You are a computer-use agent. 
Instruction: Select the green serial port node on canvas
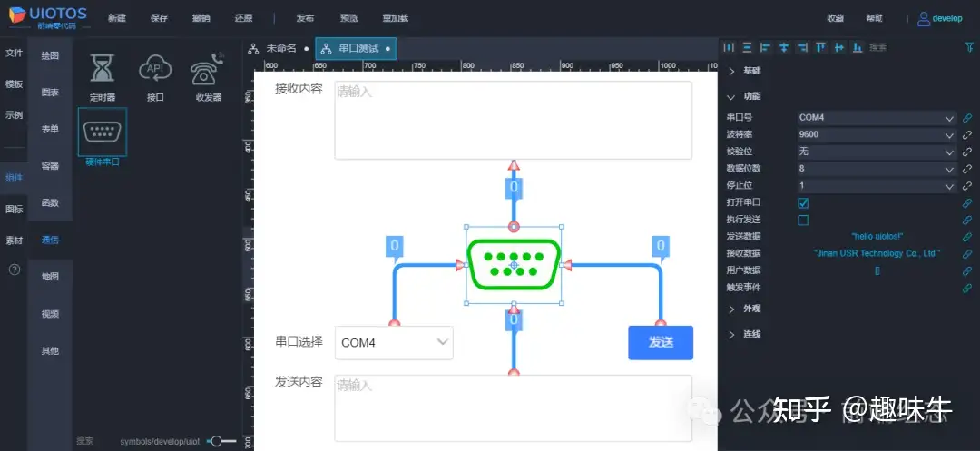pyautogui.click(x=514, y=265)
